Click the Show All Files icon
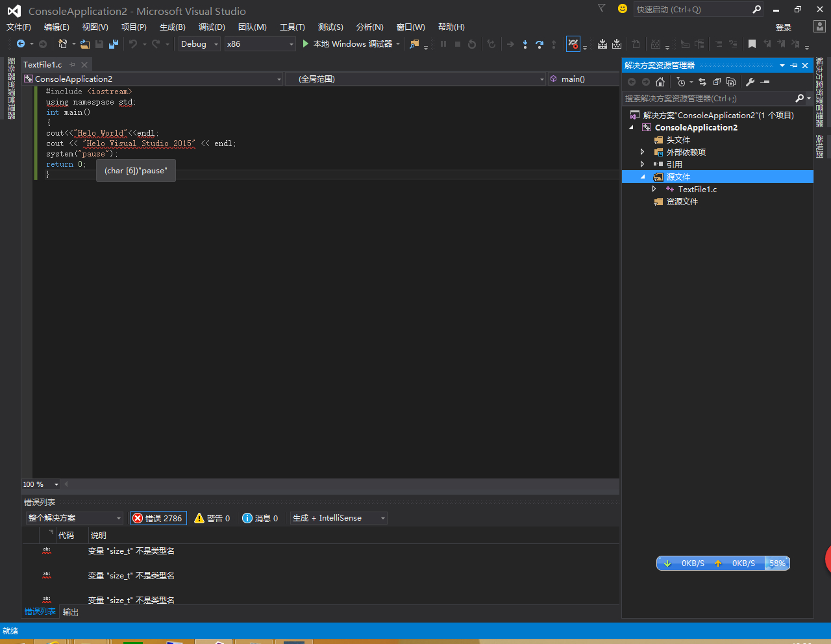The image size is (831, 644). click(x=731, y=82)
